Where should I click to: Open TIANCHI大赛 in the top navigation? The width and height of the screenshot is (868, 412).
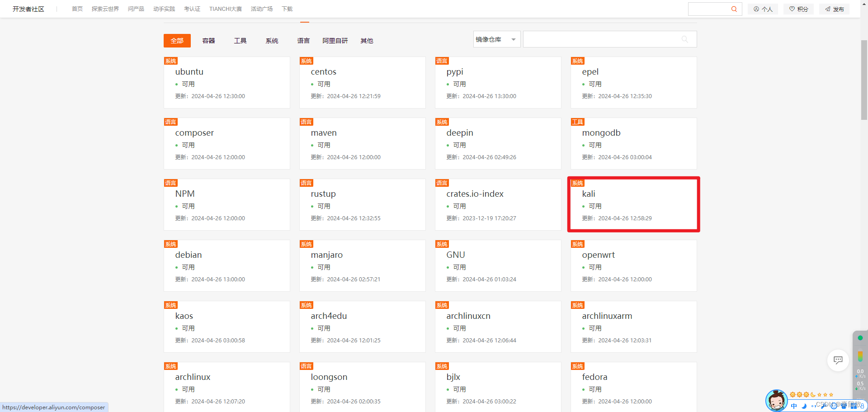click(226, 9)
